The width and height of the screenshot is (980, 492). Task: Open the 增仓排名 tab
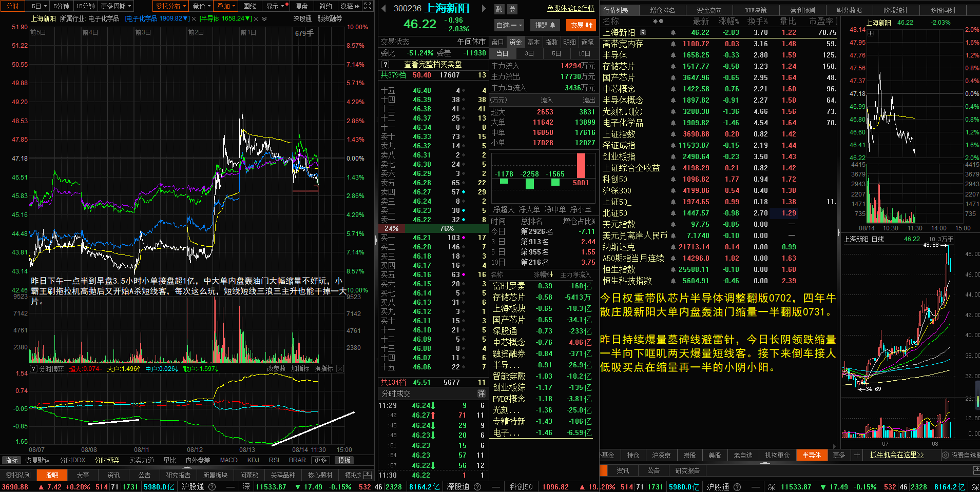tap(663, 10)
